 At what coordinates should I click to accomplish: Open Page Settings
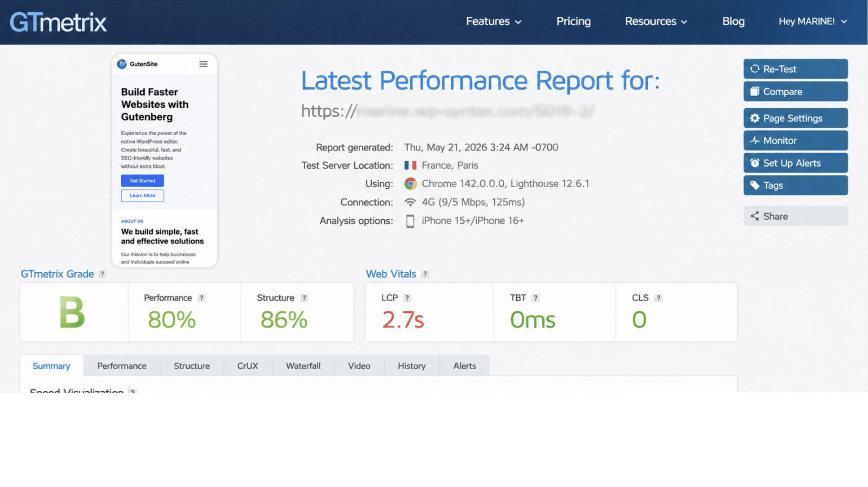(x=796, y=118)
